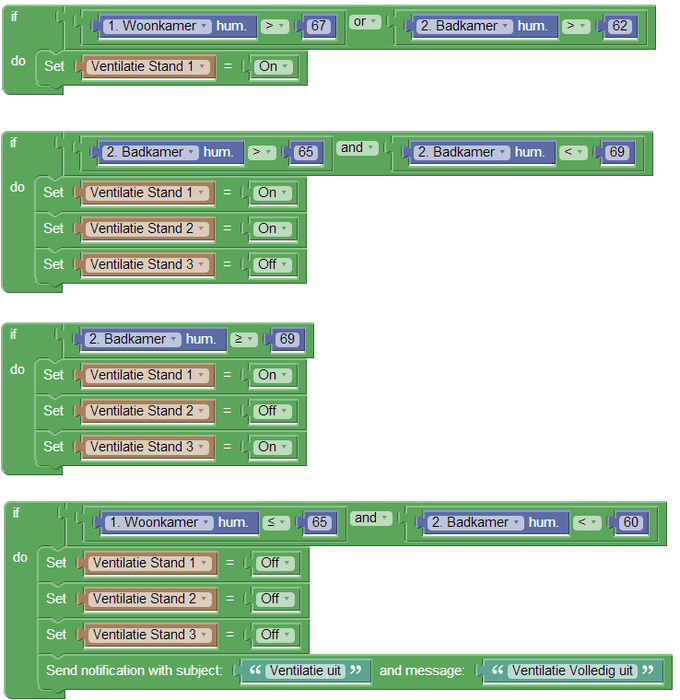The image size is (680, 700).
Task: Change the On state of first block's Stand 1
Action: [x=273, y=67]
